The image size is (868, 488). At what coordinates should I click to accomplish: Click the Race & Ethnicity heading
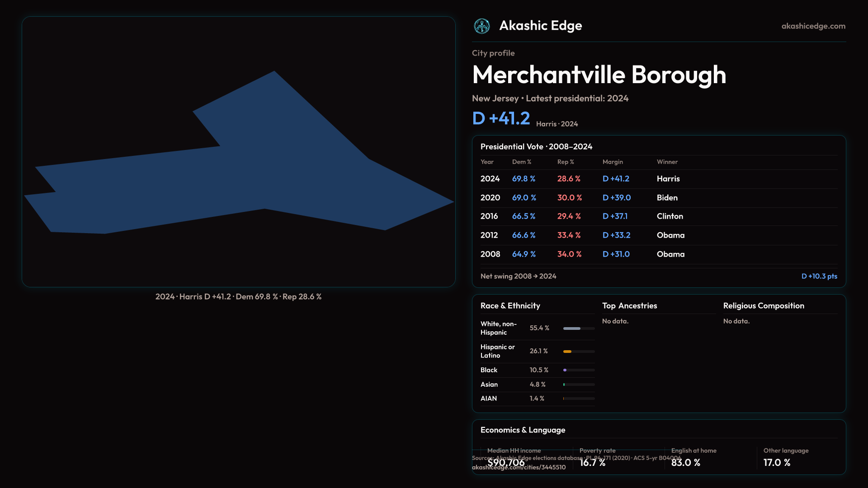click(x=510, y=306)
